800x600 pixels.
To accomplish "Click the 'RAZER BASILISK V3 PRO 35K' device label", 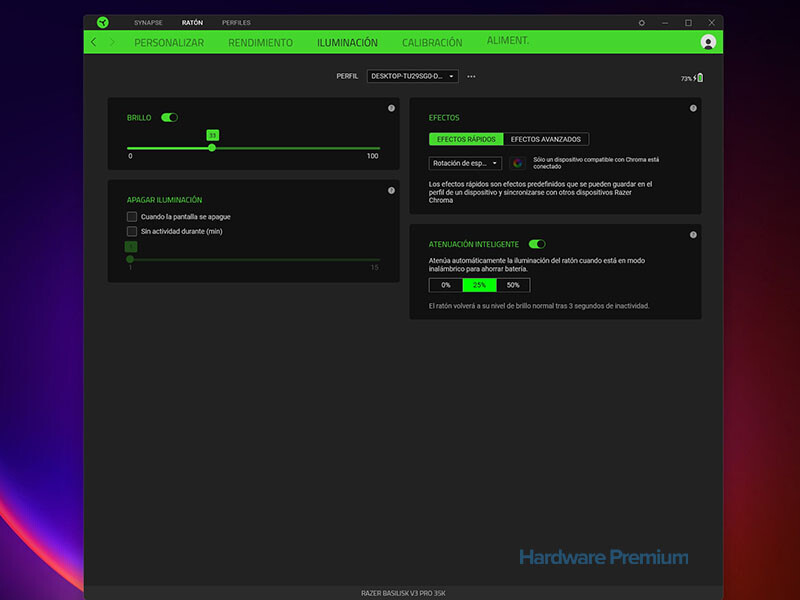I will pos(403,593).
